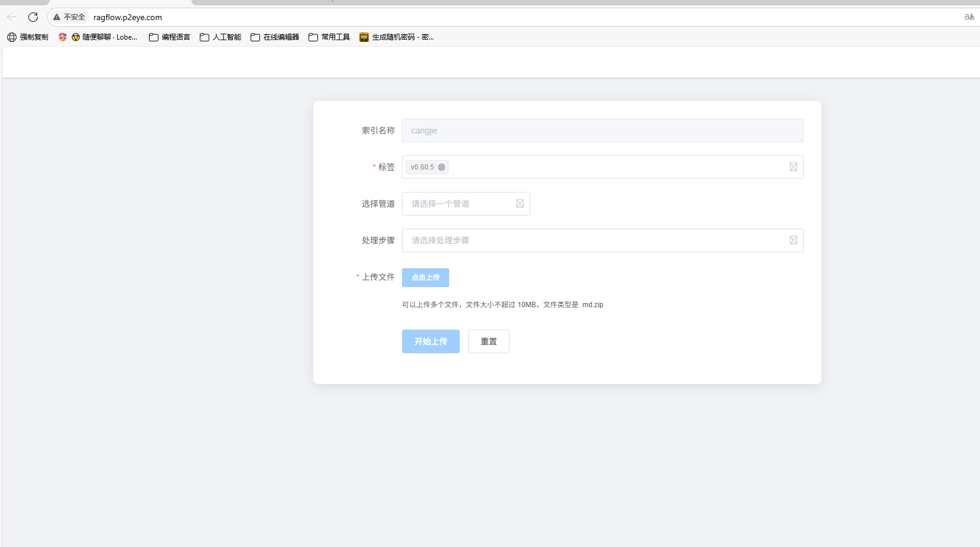Open the 在线编辑器 bookmarks folder icon
This screenshot has height=547, width=980.
pyautogui.click(x=255, y=37)
